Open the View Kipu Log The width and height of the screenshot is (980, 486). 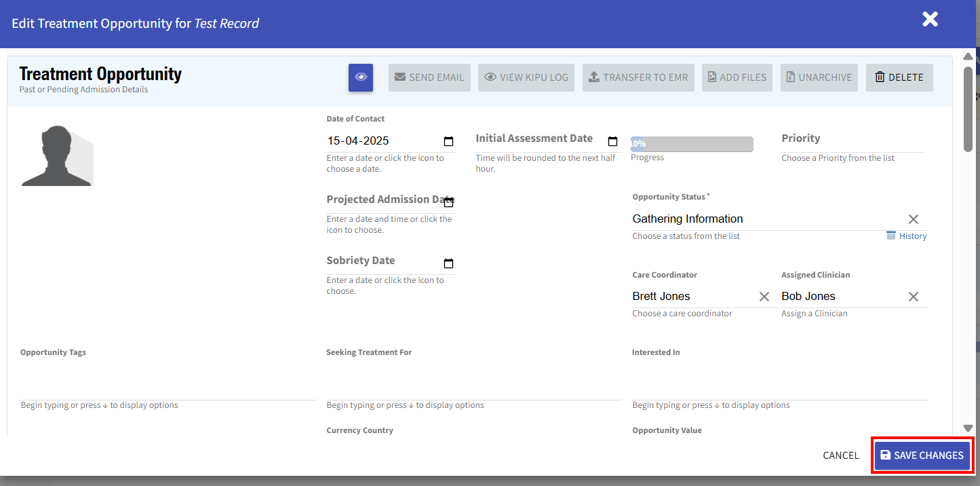(x=526, y=77)
